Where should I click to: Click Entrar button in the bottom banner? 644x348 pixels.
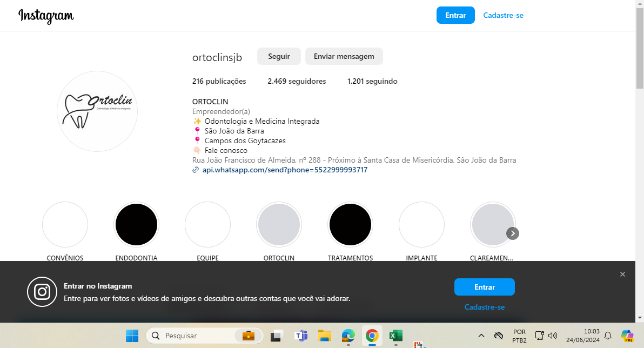tap(484, 287)
